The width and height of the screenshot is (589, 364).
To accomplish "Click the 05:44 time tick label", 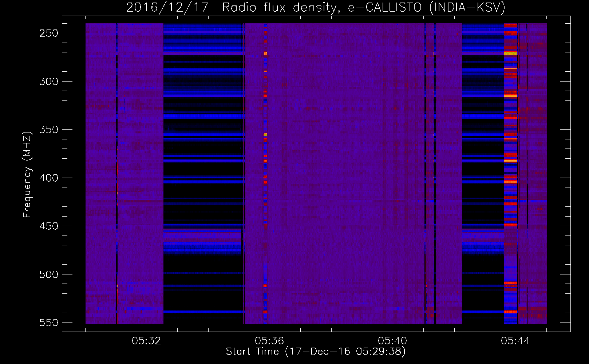I will click(515, 341).
